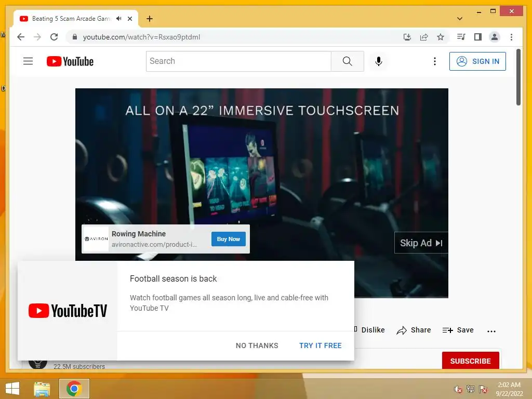Click the Chrome taskbar icon
Screen dimensions: 532x399
[74, 389]
